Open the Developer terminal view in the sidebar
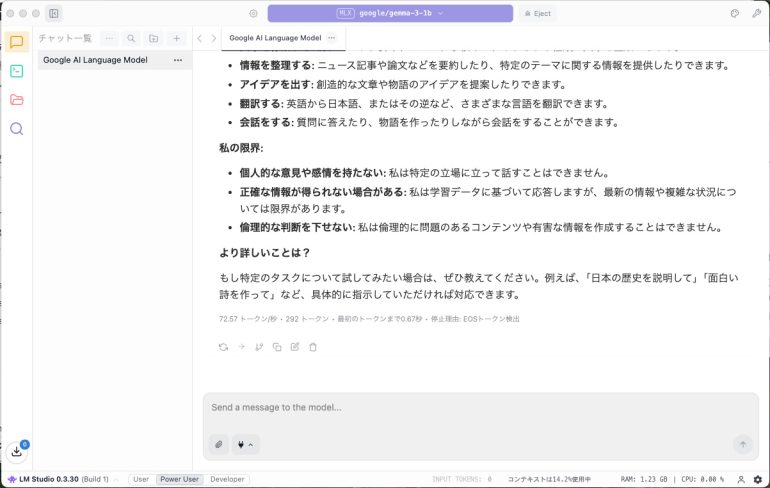The image size is (770, 488). 16,71
